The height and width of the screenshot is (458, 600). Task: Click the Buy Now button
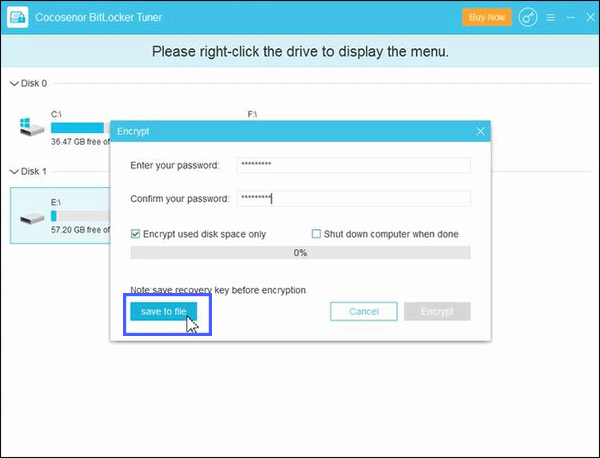[x=487, y=17]
